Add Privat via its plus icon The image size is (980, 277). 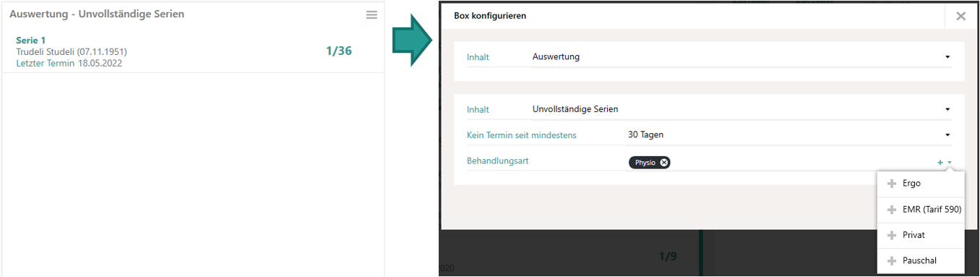[891, 236]
